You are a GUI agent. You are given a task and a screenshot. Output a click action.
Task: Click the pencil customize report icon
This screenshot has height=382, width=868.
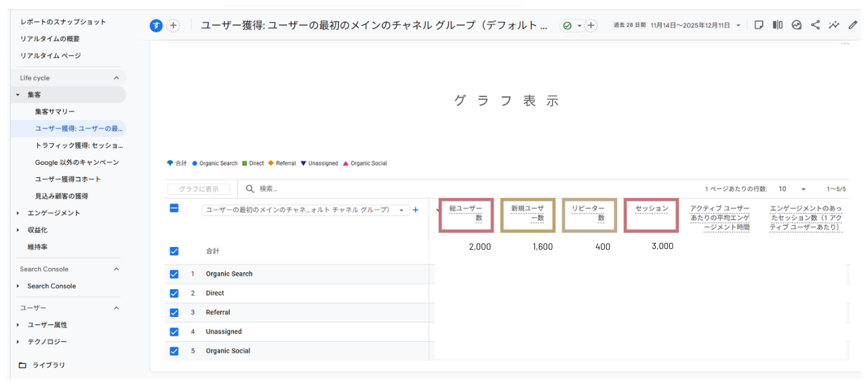click(853, 25)
